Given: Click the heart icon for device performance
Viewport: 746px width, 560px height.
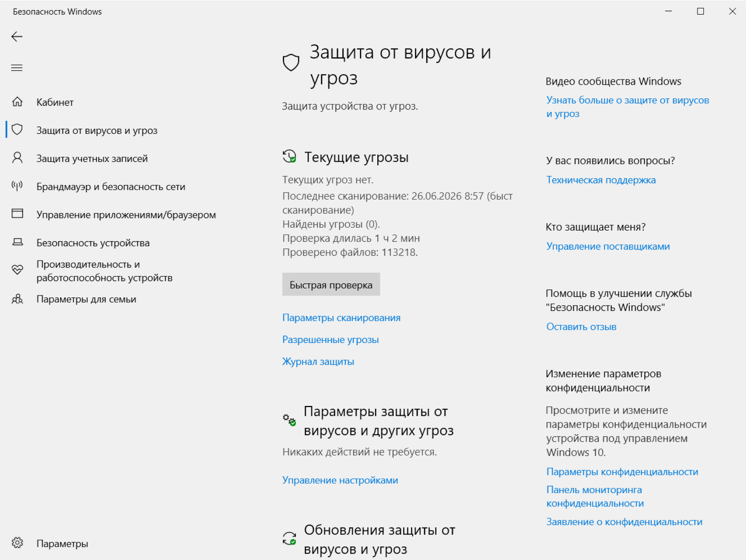Looking at the screenshot, I should (x=17, y=270).
